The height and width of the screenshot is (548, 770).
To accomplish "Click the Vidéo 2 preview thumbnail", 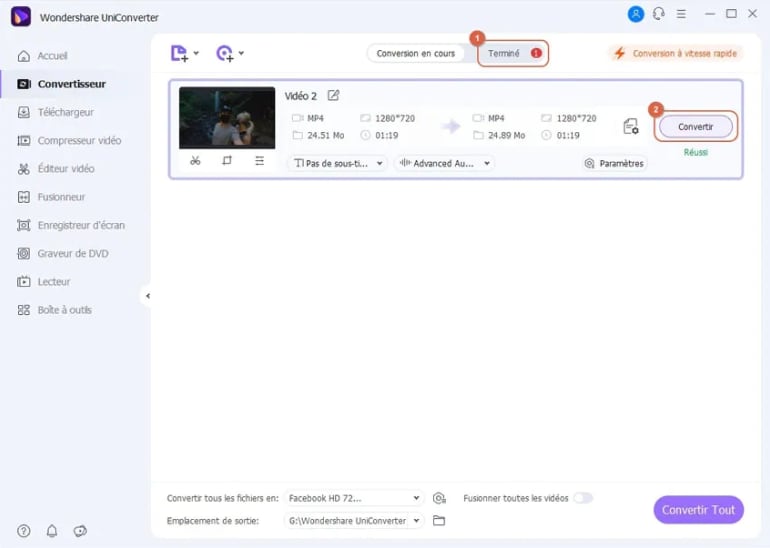I will 227,118.
